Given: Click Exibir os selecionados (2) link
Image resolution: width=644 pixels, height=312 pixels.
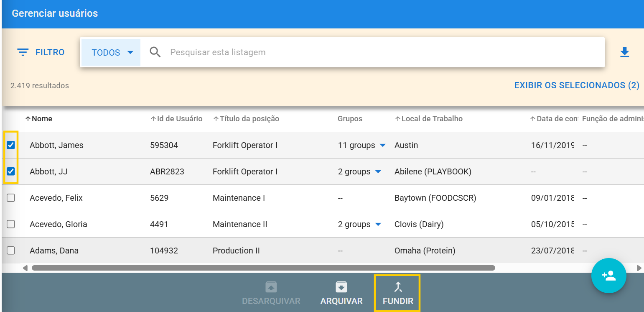Looking at the screenshot, I should coord(576,85).
